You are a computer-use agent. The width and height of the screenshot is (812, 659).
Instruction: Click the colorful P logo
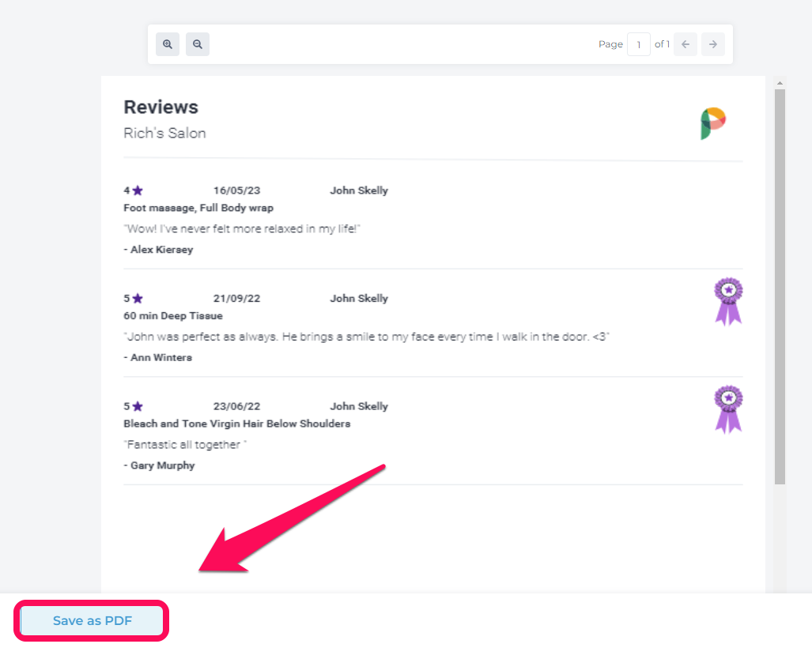point(713,123)
